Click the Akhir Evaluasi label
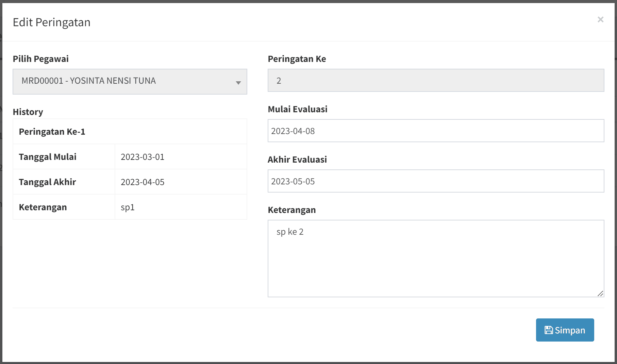 click(297, 160)
